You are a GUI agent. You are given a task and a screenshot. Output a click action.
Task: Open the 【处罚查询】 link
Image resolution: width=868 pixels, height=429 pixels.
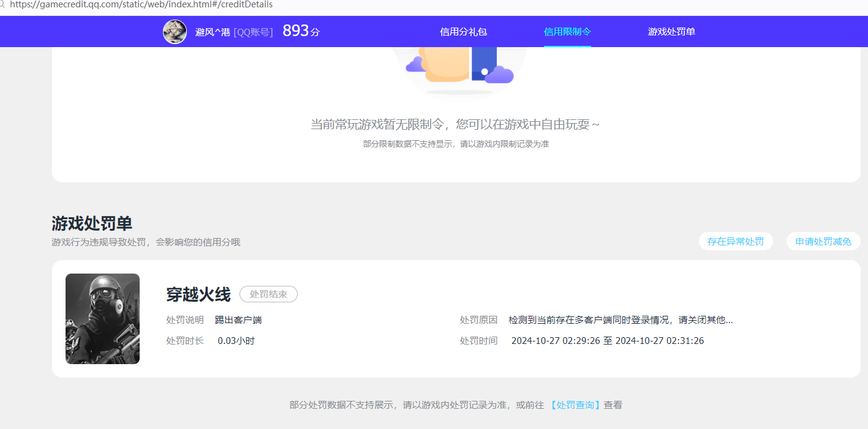[x=575, y=405]
